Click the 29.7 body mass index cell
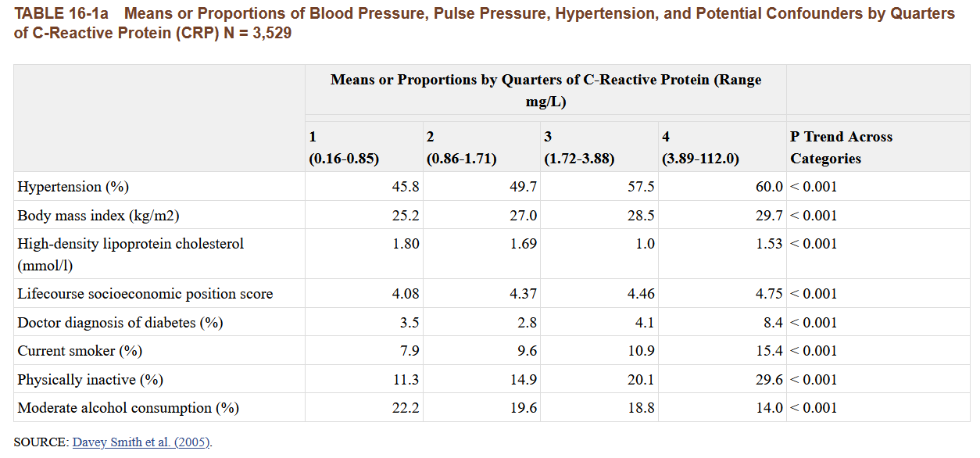This screenshot has width=980, height=458. click(x=769, y=216)
